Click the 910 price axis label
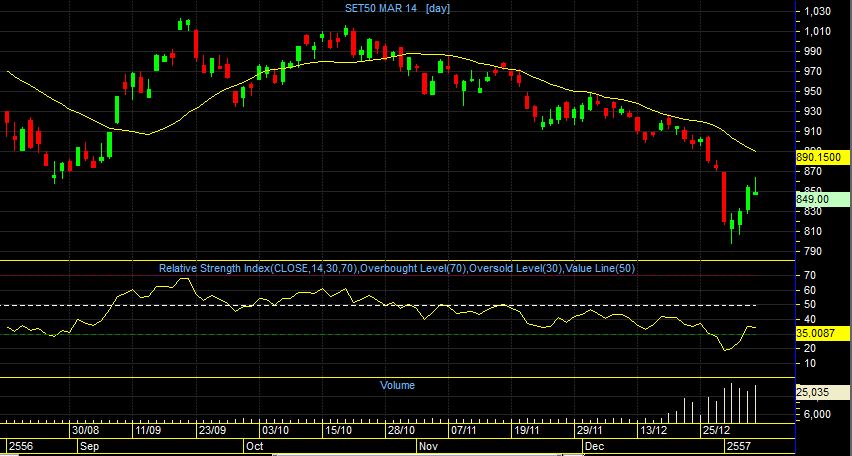 pos(815,132)
